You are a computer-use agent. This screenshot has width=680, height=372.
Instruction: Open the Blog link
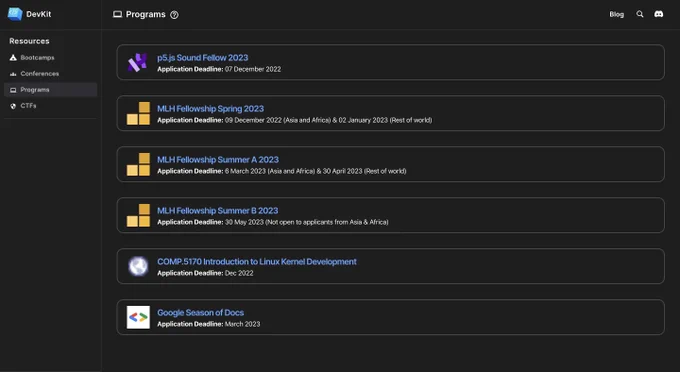(616, 14)
